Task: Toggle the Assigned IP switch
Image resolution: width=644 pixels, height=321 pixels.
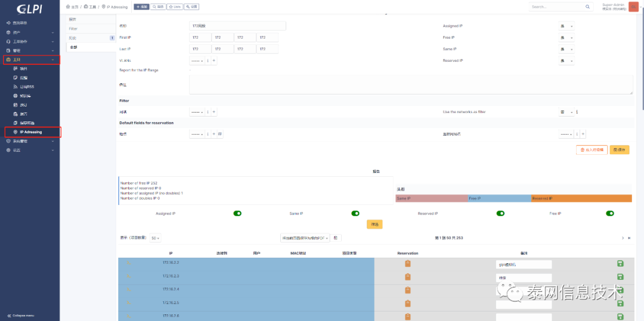Action: tap(237, 213)
